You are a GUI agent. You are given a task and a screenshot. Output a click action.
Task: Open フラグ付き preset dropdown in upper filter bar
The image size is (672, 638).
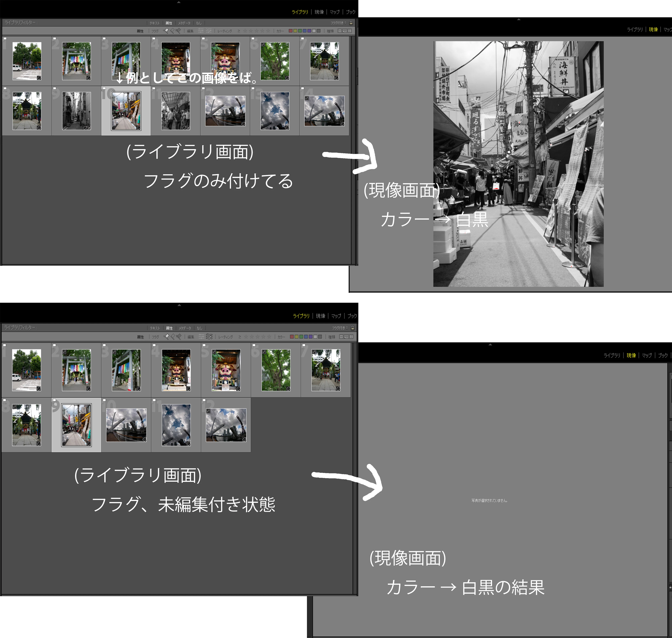[x=338, y=23]
